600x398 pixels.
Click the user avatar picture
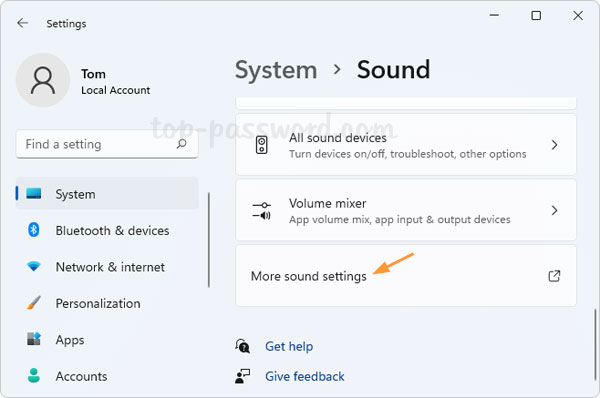coord(43,80)
